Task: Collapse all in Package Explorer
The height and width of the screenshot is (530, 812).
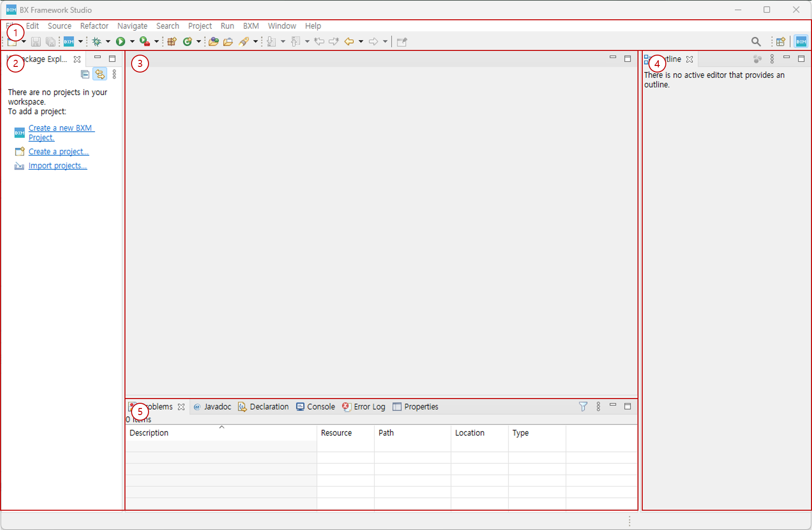Action: (x=85, y=74)
